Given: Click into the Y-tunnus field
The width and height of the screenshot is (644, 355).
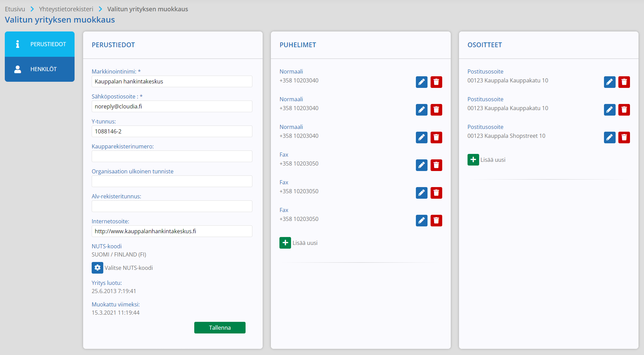Looking at the screenshot, I should pyautogui.click(x=172, y=131).
